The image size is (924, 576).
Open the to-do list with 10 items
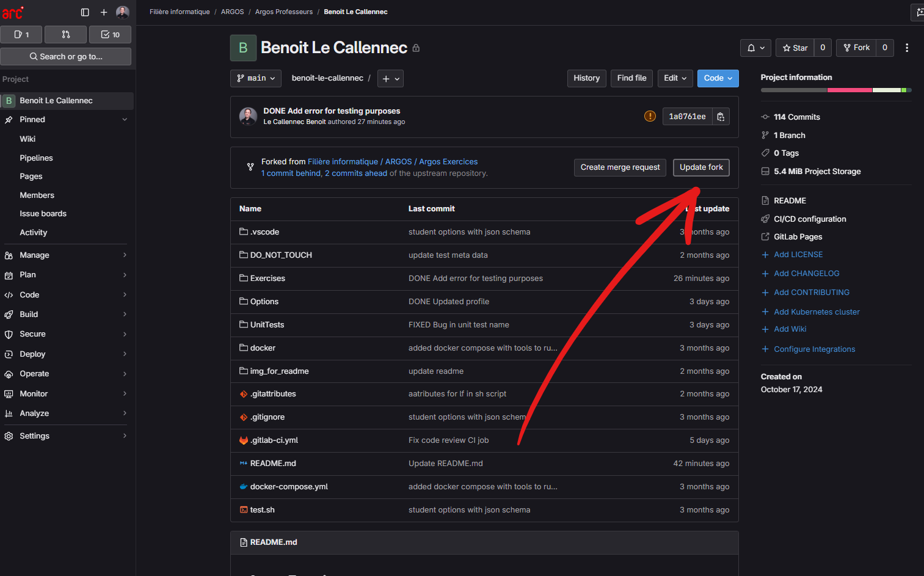click(x=110, y=35)
